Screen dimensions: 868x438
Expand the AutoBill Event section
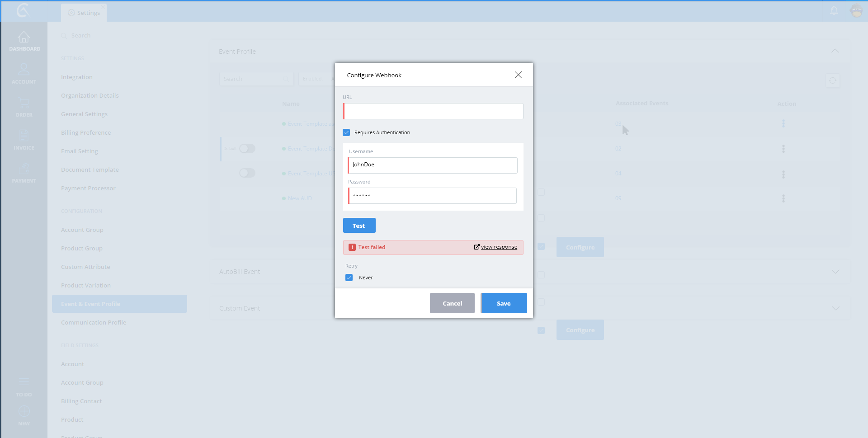[835, 272]
